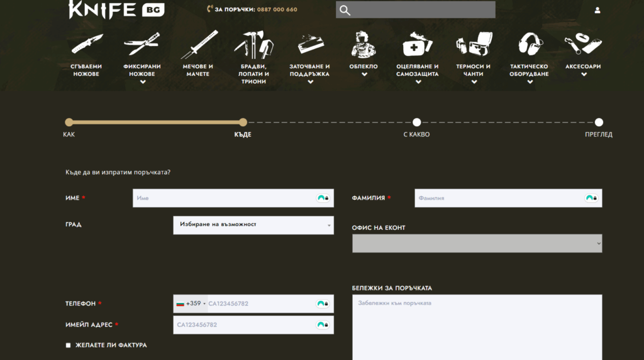Expand the 'Офис на Еконт' dropdown
This screenshot has height=360, width=644.
(x=477, y=244)
